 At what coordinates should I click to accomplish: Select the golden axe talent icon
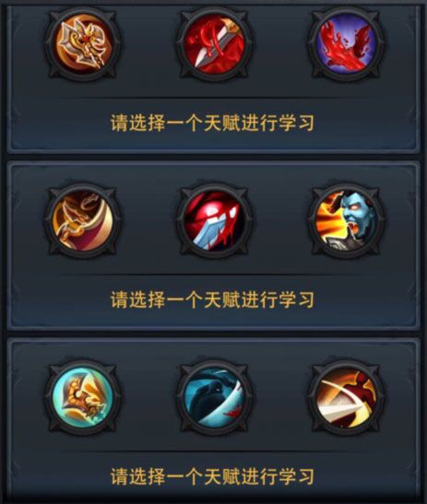[x=83, y=43]
